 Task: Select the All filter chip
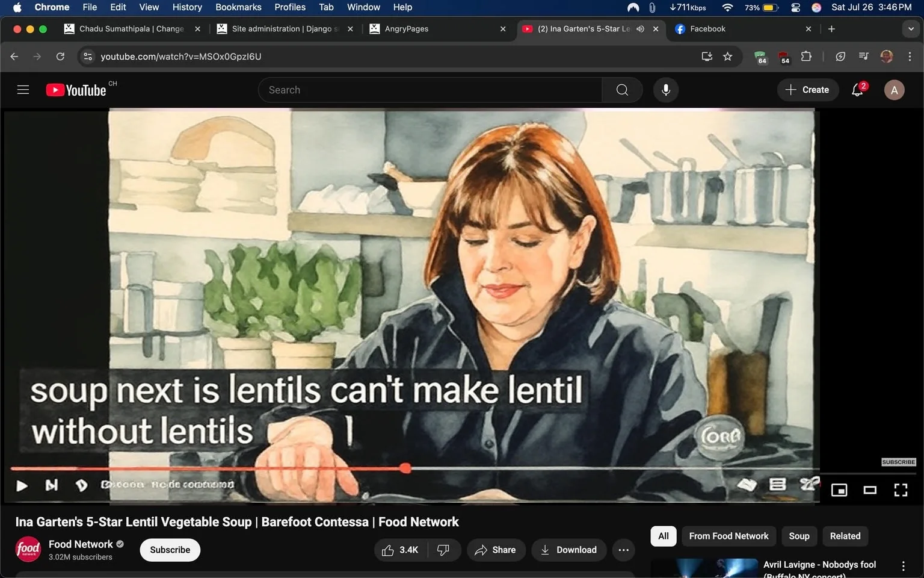pos(664,536)
